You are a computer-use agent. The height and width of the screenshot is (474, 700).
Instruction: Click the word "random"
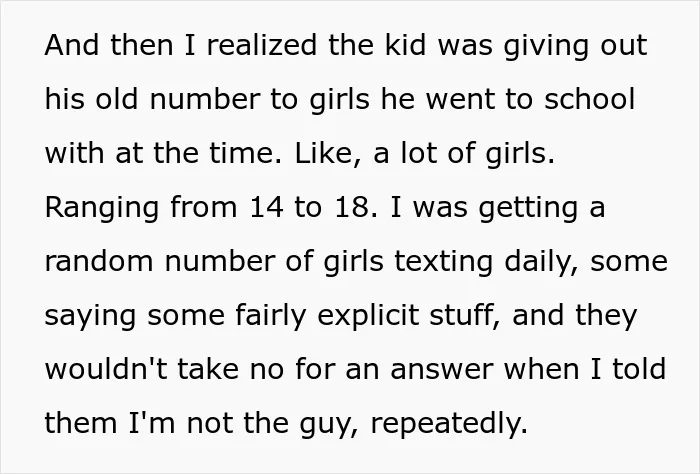pyautogui.click(x=99, y=261)
